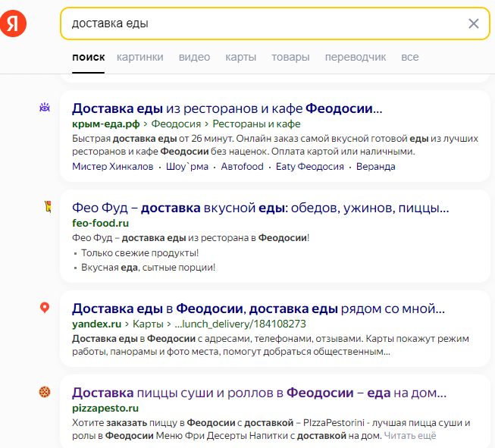Click the red Yandex Maps pin icon
This screenshot has height=448, width=495.
pyautogui.click(x=45, y=307)
